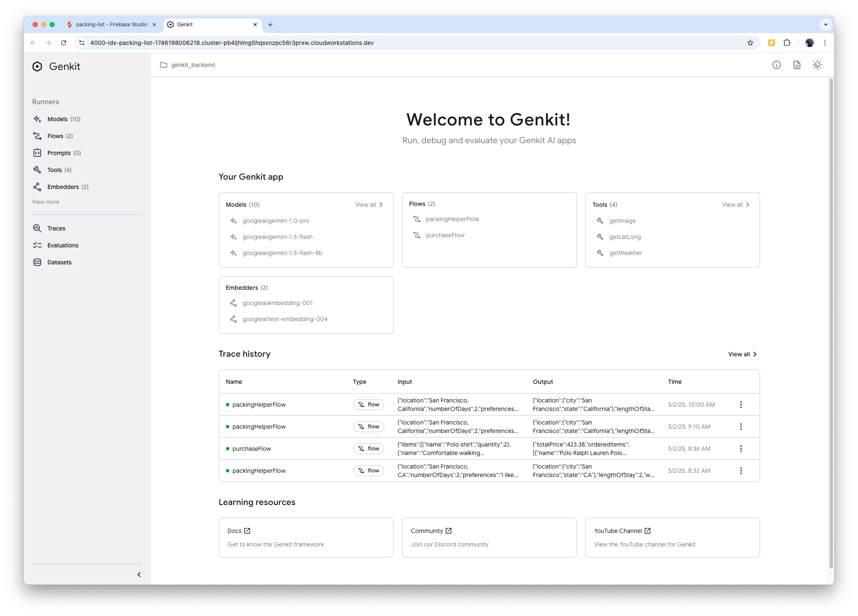Open Community Discord resource card

click(x=489, y=537)
